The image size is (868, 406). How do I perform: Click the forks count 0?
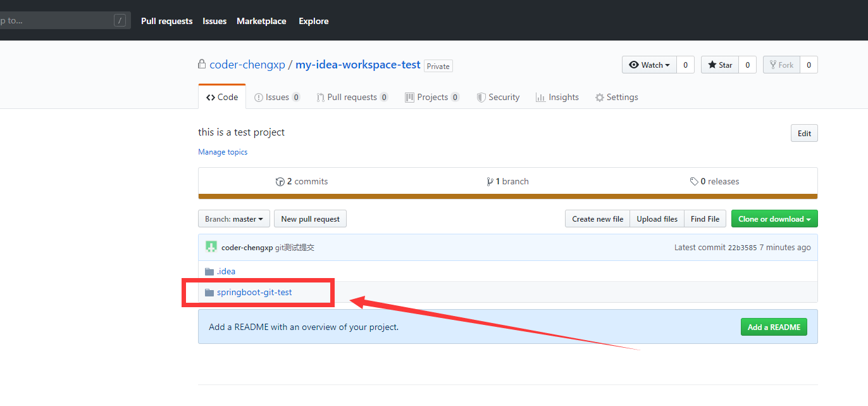click(x=809, y=65)
